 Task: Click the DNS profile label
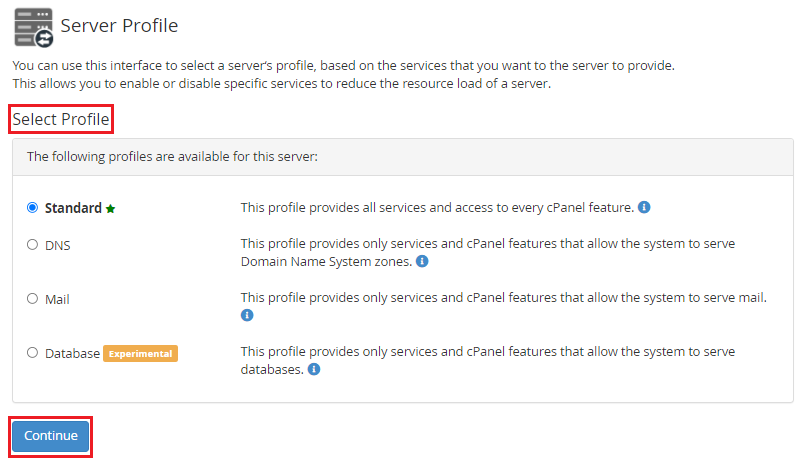(58, 244)
